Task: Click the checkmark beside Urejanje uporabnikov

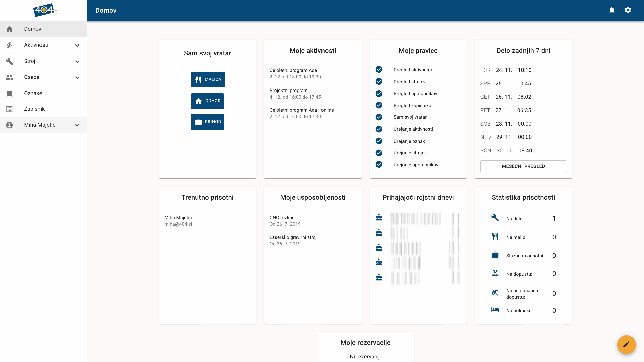Action: [379, 164]
